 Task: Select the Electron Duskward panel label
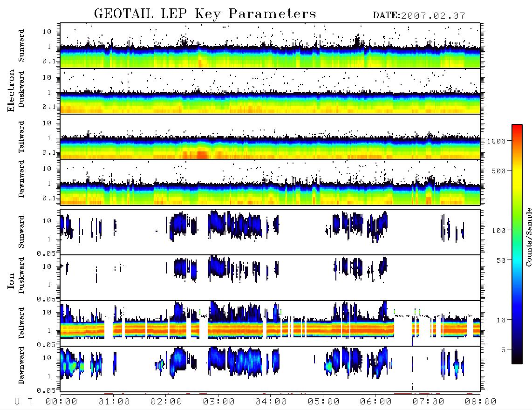coord(21,89)
